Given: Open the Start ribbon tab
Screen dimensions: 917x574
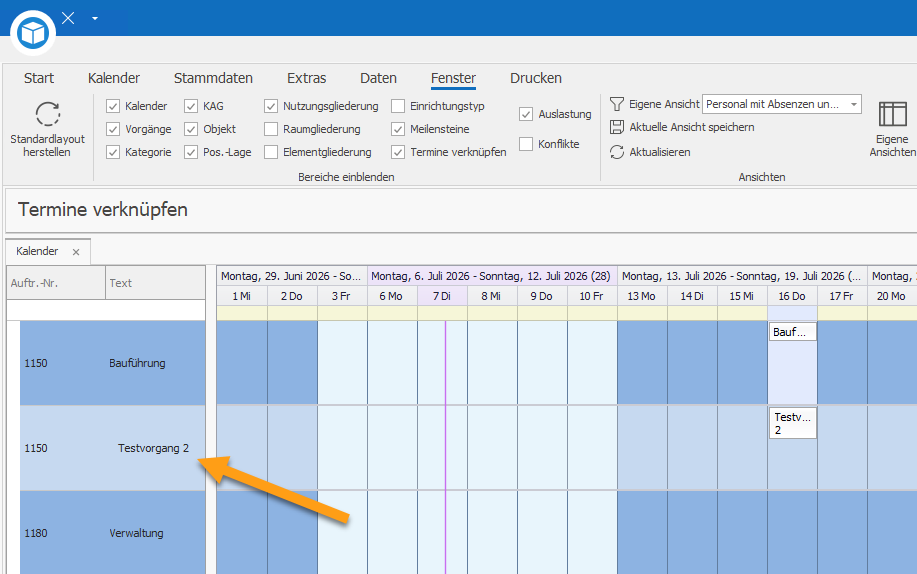Looking at the screenshot, I should point(39,78).
